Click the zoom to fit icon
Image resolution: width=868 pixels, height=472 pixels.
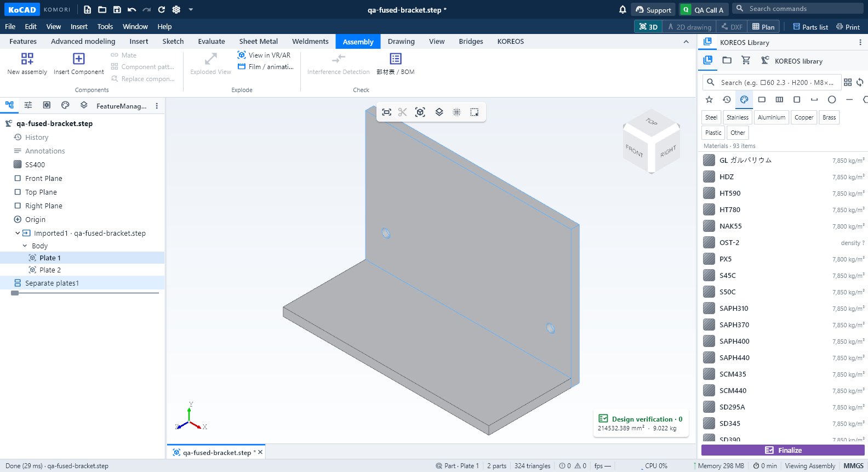(x=386, y=112)
